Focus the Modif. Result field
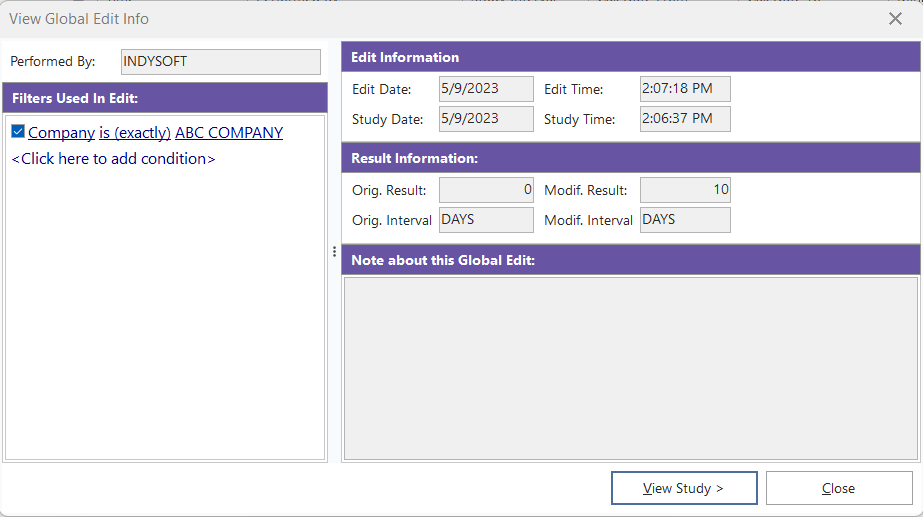The image size is (923, 517). (x=685, y=190)
